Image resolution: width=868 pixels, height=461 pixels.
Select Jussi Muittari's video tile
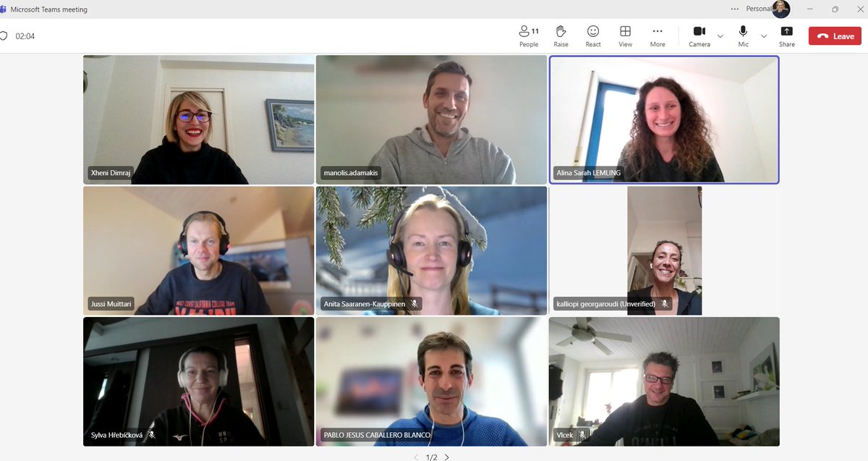coord(199,250)
